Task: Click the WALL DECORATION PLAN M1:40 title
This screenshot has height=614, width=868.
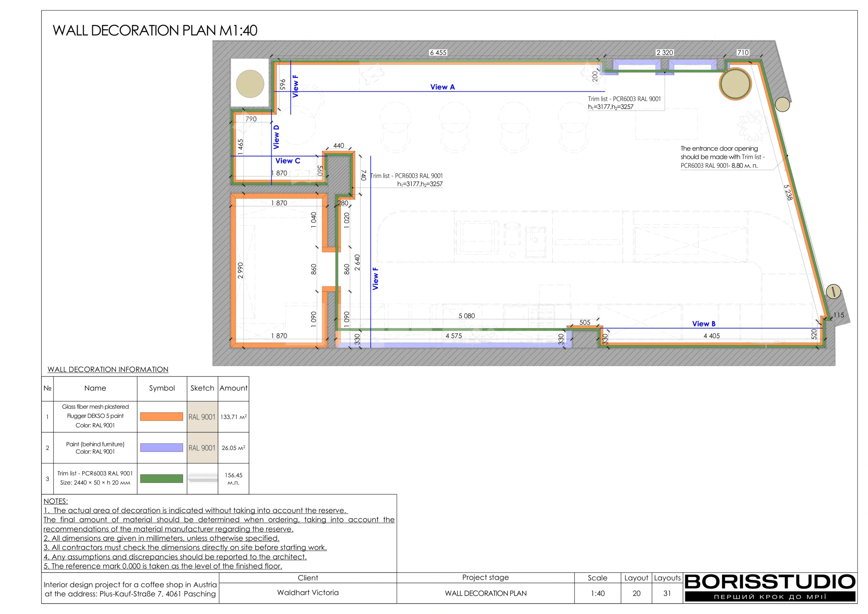Action: point(155,31)
